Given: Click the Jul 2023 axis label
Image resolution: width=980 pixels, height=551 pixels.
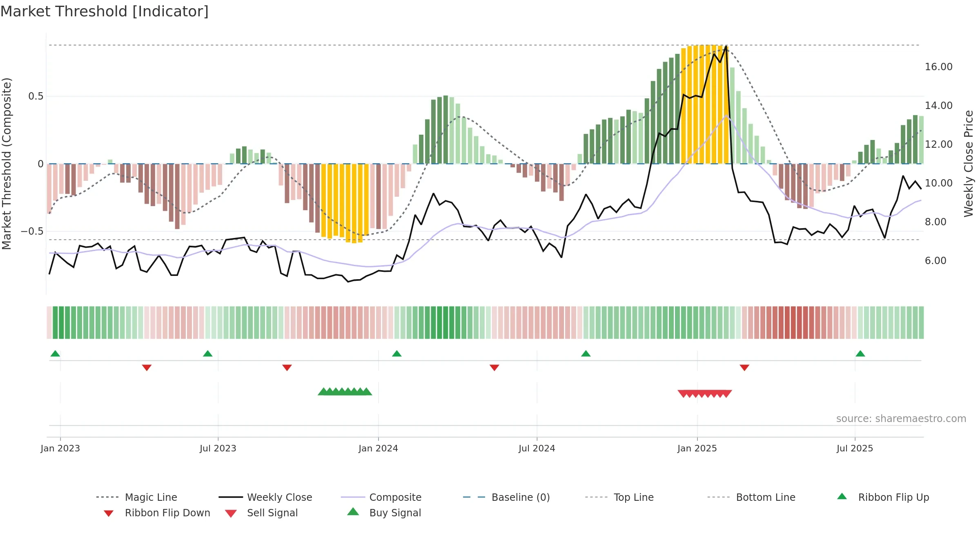Looking at the screenshot, I should point(218,448).
